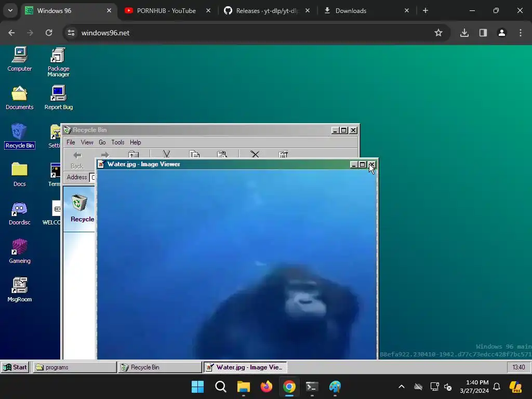Image resolution: width=532 pixels, height=399 pixels.
Task: Select Water.jpg Image Viewer taskbar button
Action: tap(245, 367)
